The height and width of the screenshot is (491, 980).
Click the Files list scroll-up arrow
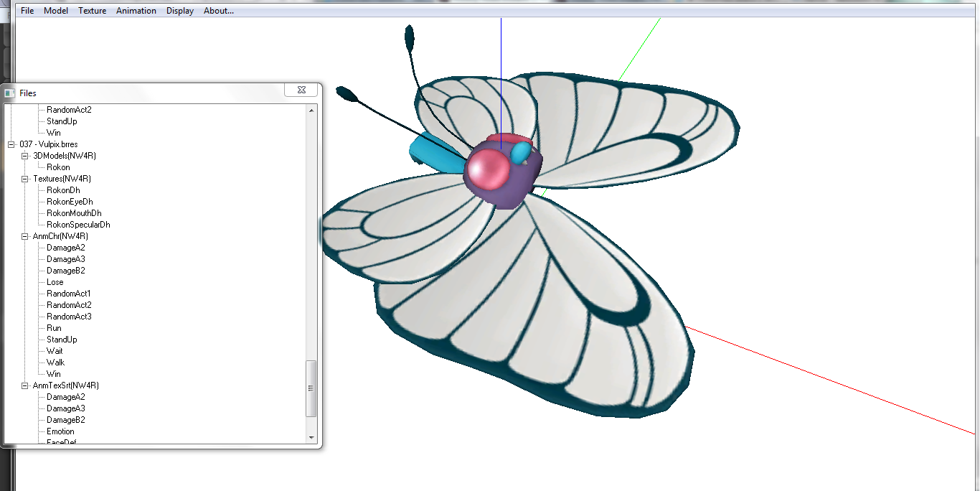click(x=311, y=110)
